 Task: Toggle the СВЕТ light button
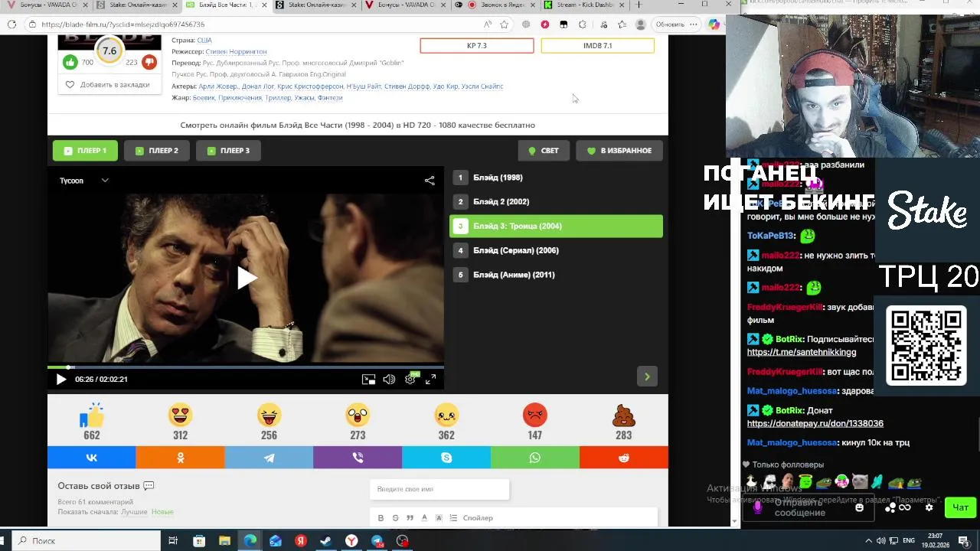click(544, 151)
